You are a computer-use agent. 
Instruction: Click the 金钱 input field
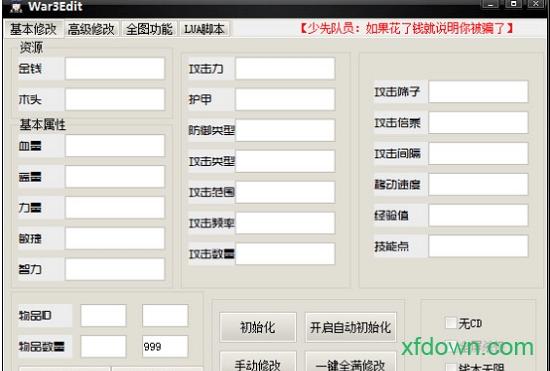(x=115, y=68)
